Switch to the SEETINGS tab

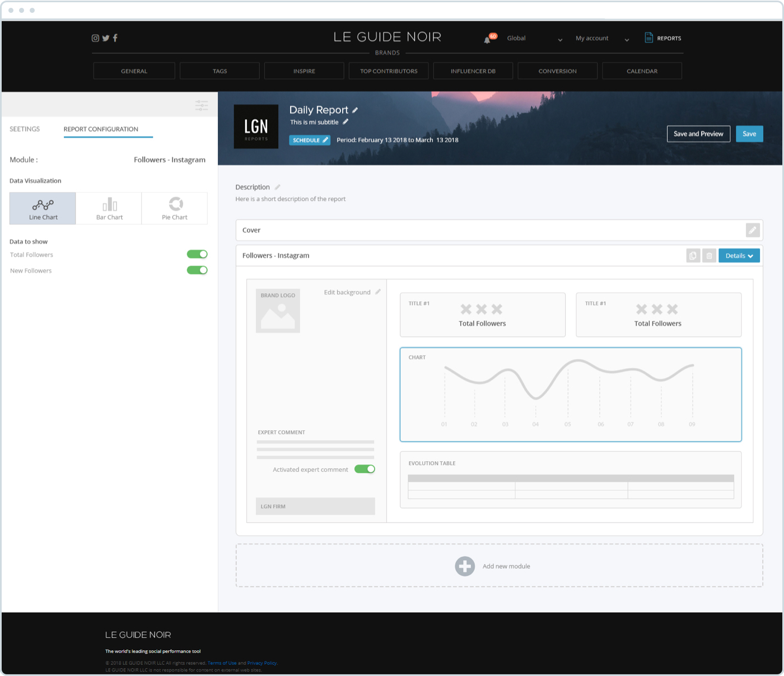[x=25, y=129]
